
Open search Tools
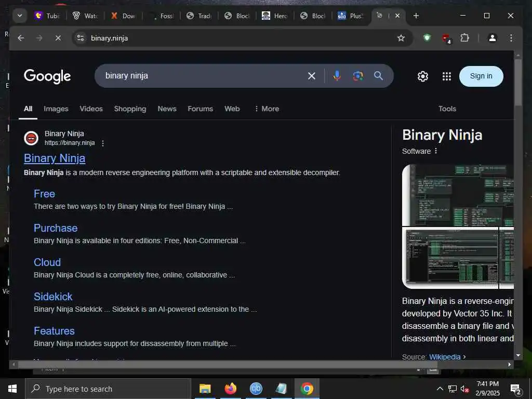click(447, 109)
